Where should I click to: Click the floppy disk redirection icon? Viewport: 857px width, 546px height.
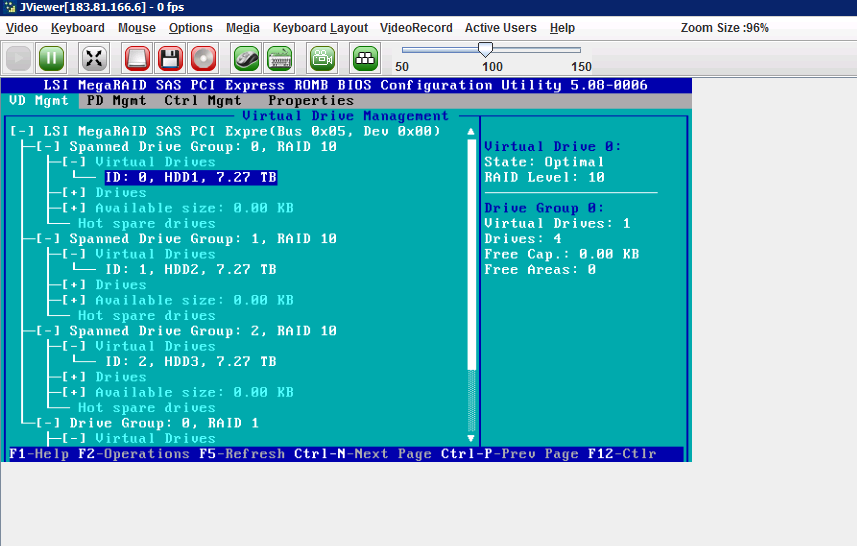point(170,58)
